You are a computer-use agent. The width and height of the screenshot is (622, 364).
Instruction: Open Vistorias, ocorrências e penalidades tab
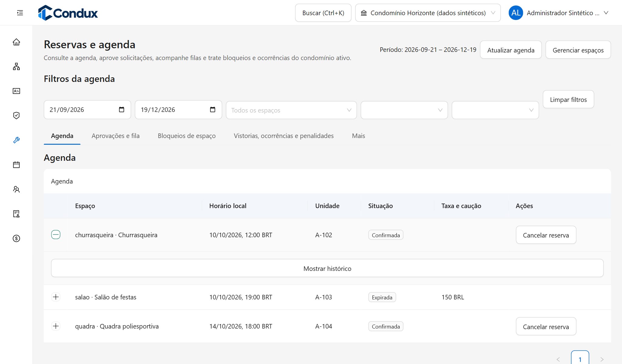click(x=284, y=136)
